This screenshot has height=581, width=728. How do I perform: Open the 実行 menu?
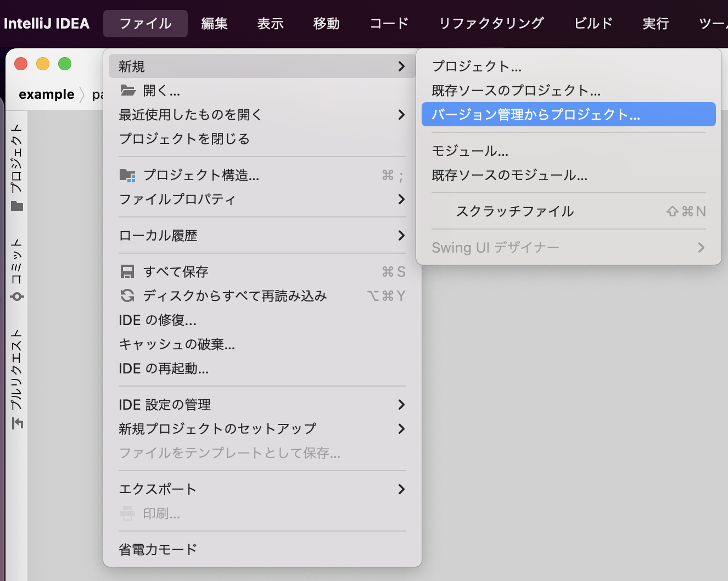(x=656, y=24)
